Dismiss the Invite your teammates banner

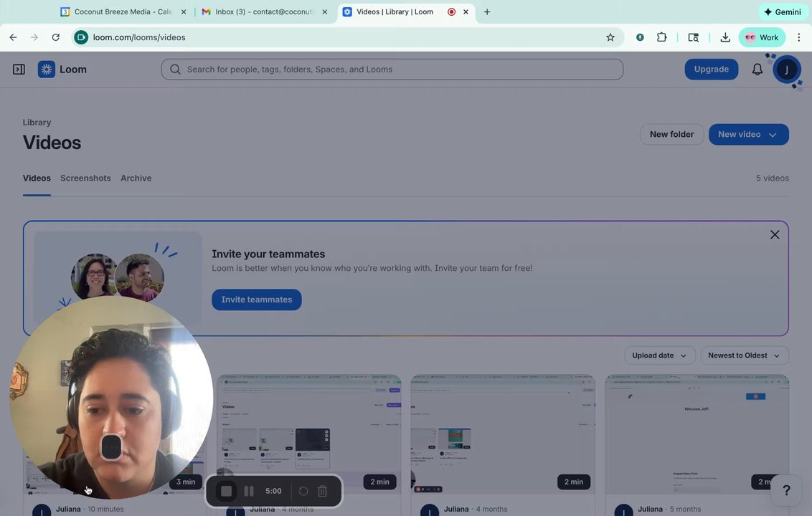[x=774, y=234]
